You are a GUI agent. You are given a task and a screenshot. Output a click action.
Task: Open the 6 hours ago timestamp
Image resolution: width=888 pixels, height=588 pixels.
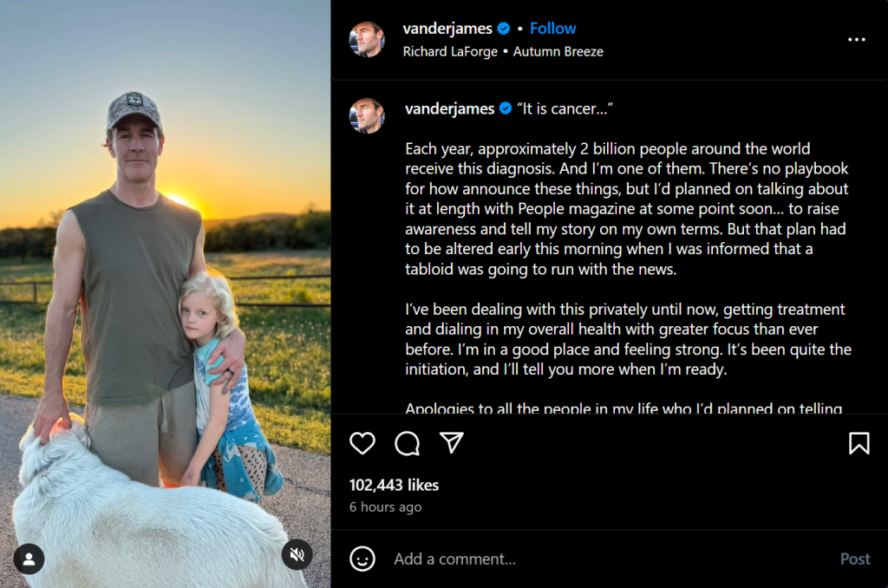385,507
